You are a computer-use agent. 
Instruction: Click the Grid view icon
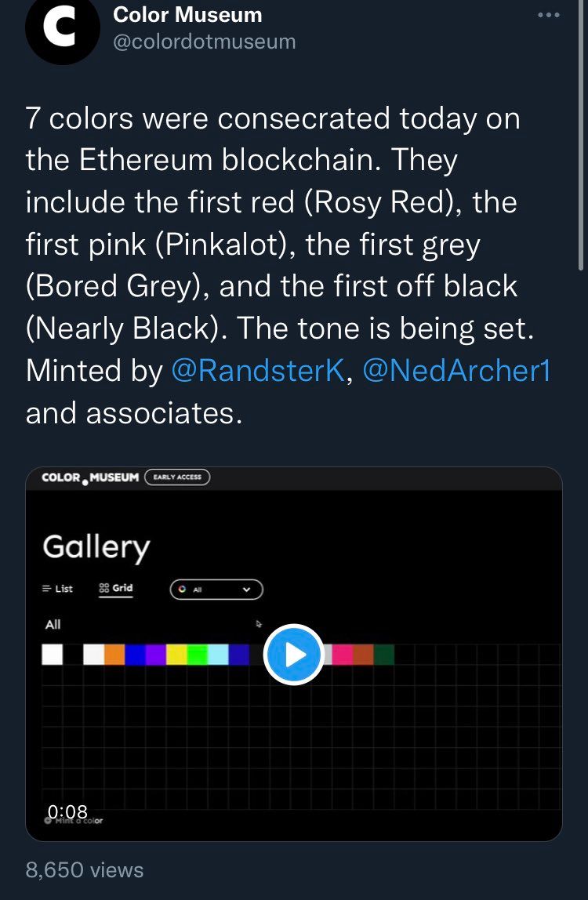(x=104, y=588)
